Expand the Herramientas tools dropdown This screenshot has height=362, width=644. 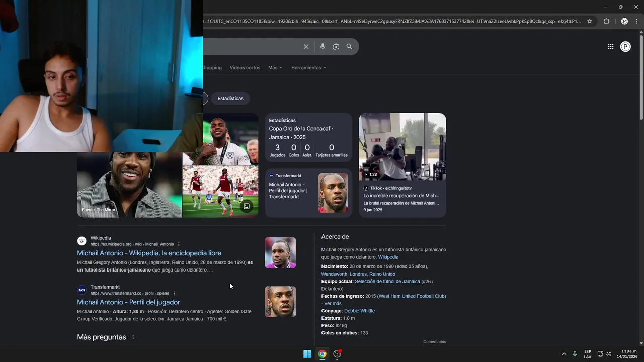pos(308,68)
